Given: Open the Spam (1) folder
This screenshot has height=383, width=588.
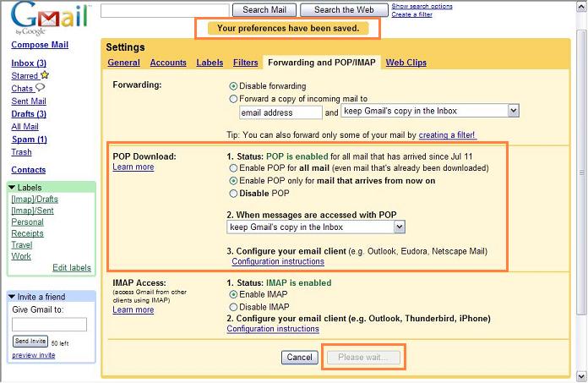Looking at the screenshot, I should click(30, 140).
